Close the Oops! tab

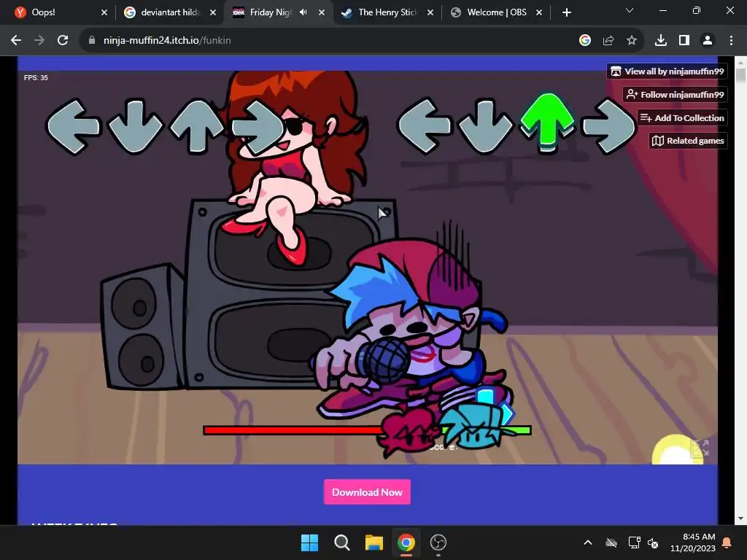104,12
